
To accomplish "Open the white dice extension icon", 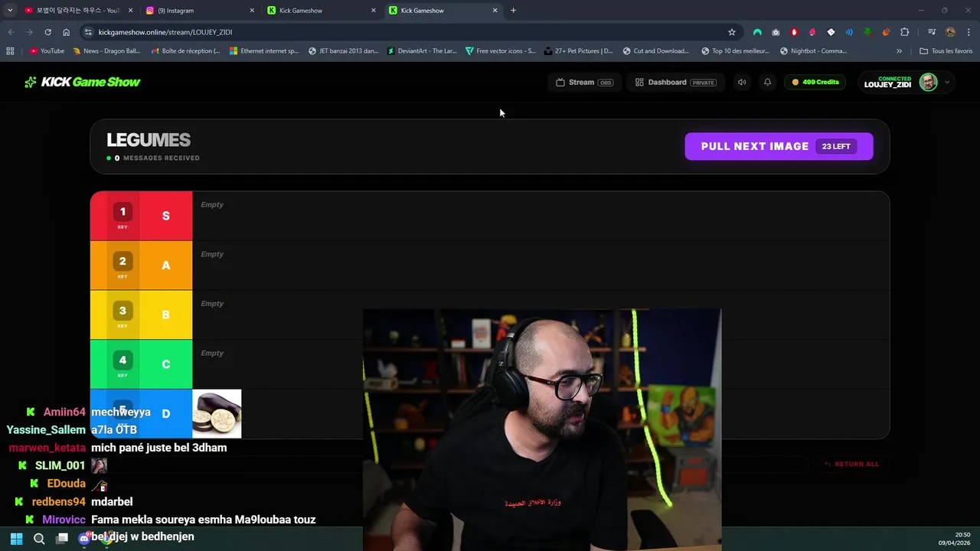I will (831, 32).
